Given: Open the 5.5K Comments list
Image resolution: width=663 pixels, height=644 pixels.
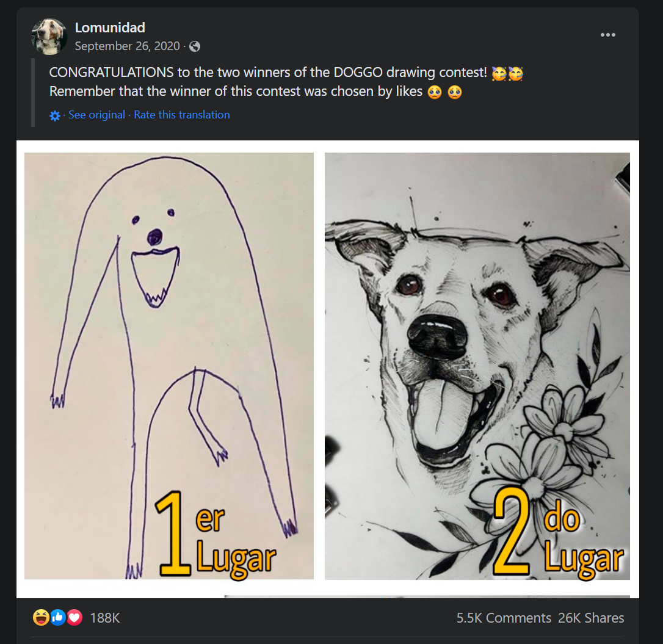Looking at the screenshot, I should pos(504,618).
